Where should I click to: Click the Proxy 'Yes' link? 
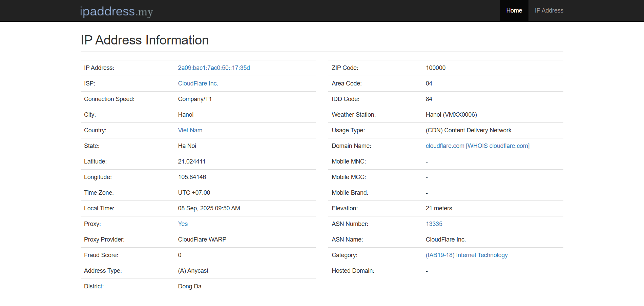pyautogui.click(x=183, y=224)
